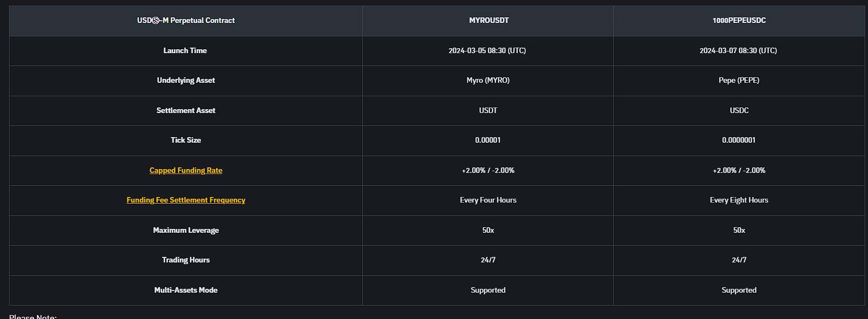This screenshot has width=868, height=319.
Task: Click the MYROUSDT column header
Action: pyautogui.click(x=488, y=21)
